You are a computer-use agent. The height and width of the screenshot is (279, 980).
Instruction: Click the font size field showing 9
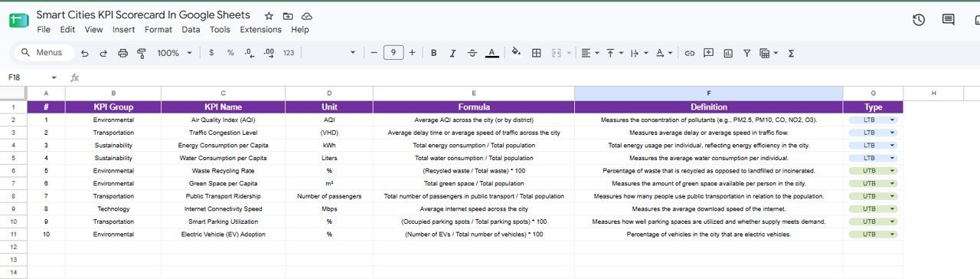click(x=393, y=53)
